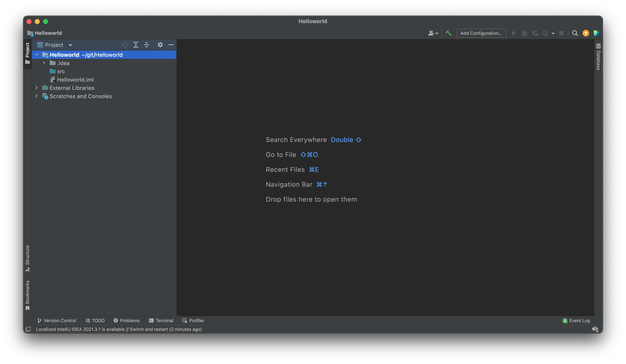Click the orange IDE update icon
This screenshot has width=626, height=364.
click(x=585, y=33)
